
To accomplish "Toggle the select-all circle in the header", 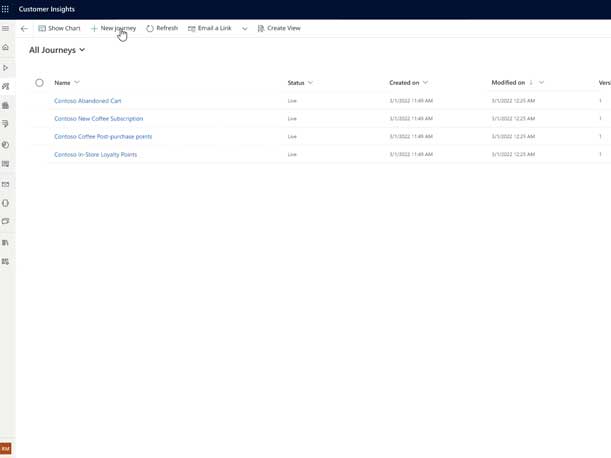I will [x=40, y=83].
